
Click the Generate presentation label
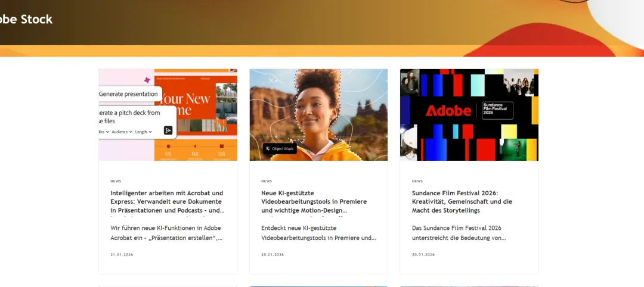coord(128,94)
